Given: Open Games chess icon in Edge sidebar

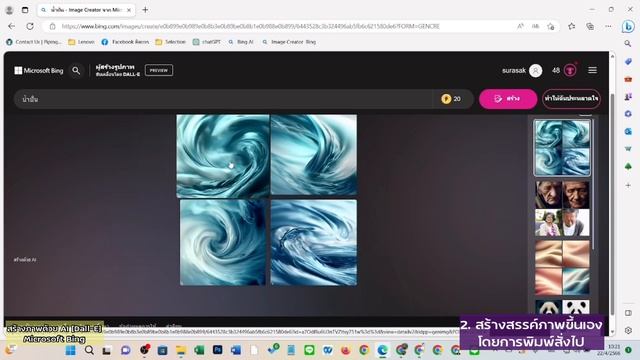Looking at the screenshot, I should (x=628, y=96).
